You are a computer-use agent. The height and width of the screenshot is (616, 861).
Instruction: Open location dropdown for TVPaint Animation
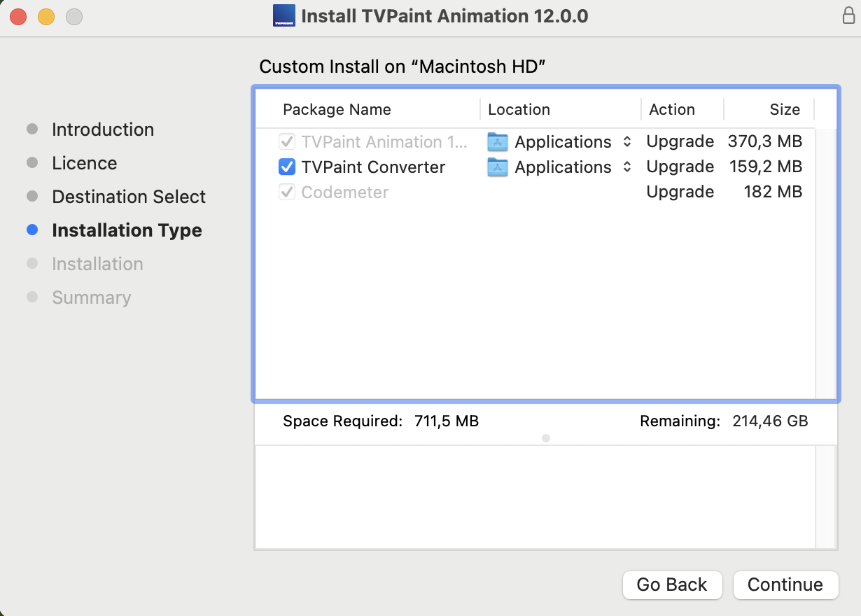[x=627, y=142]
